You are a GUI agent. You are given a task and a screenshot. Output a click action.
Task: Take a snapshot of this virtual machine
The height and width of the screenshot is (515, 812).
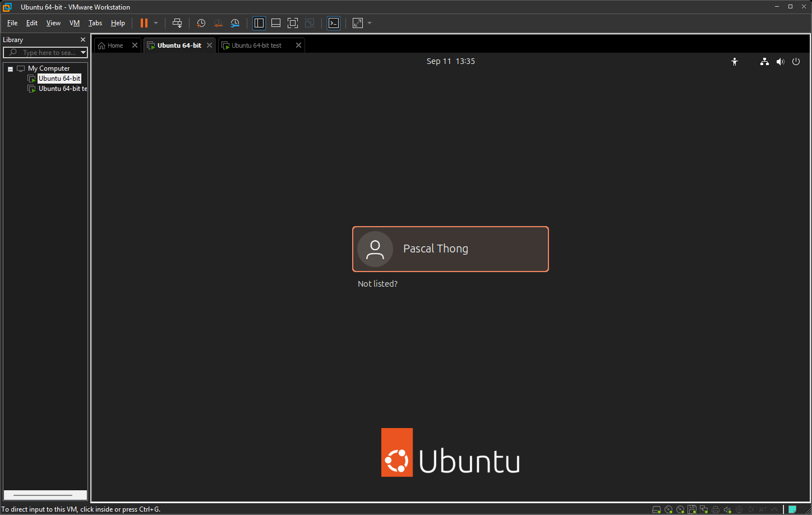click(x=201, y=23)
